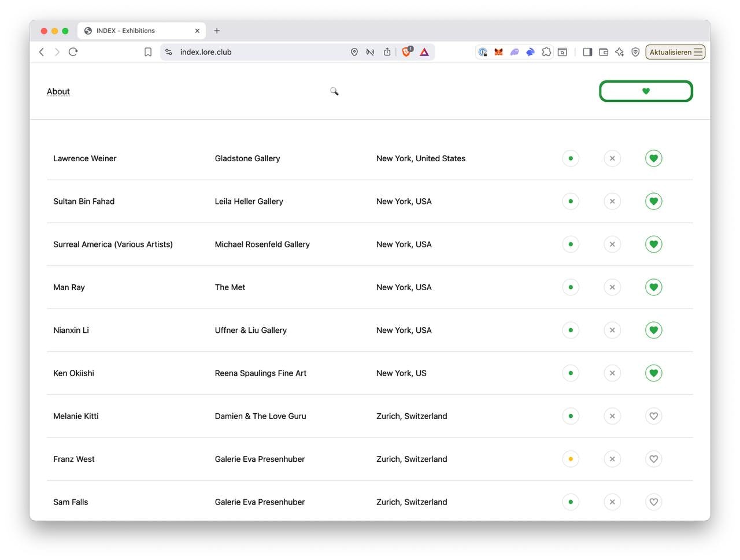Viewport: 740px width, 560px height.
Task: Go forward in browser history
Action: pos(57,52)
